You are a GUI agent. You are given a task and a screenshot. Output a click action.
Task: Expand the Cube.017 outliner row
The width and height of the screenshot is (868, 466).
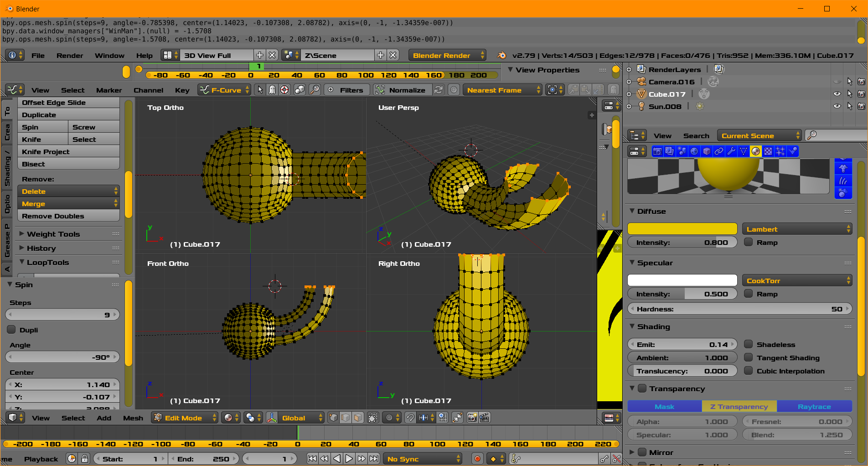pos(629,94)
